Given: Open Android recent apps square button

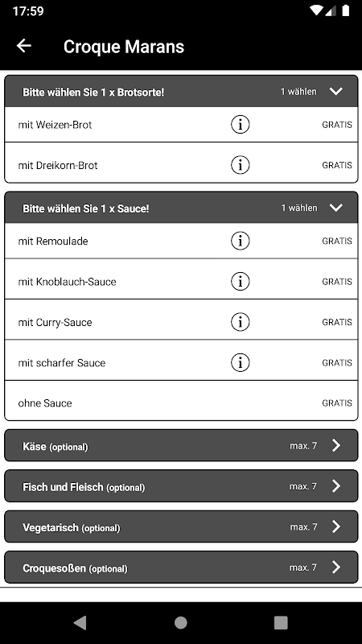Looking at the screenshot, I should pyautogui.click(x=281, y=622).
